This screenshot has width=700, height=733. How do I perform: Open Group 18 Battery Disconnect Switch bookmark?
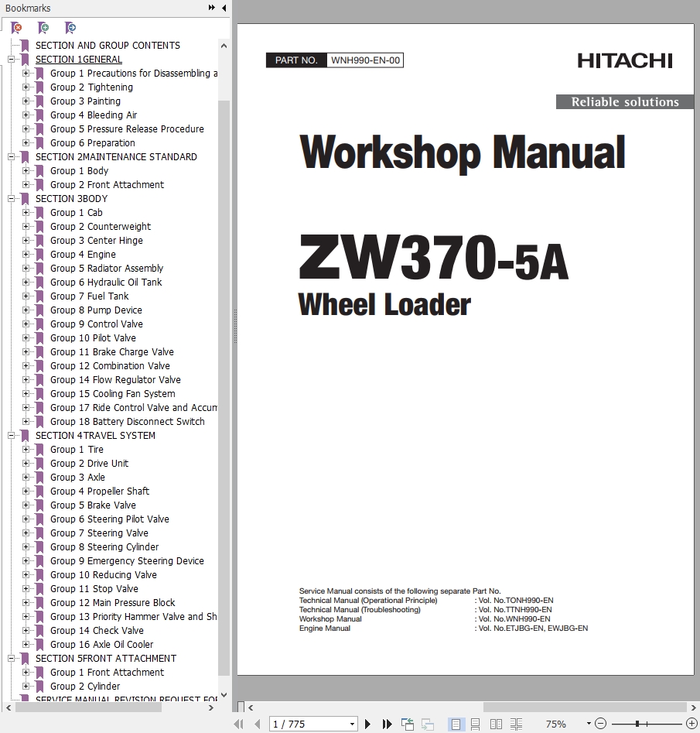pyautogui.click(x=127, y=422)
